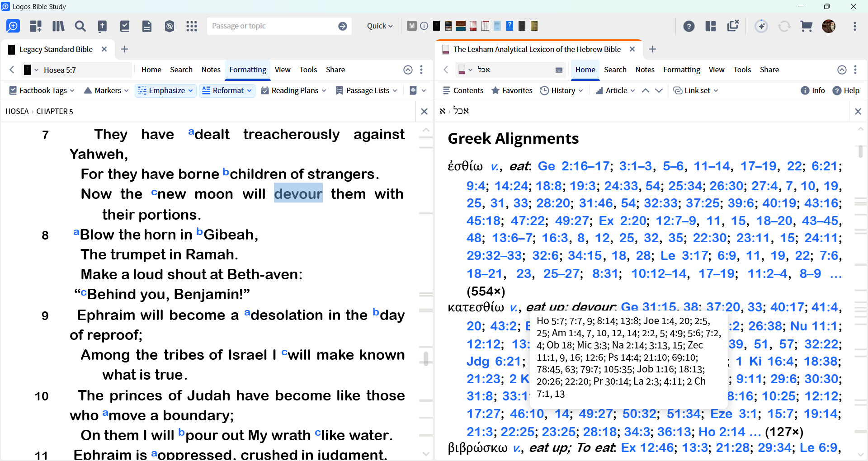Click the Lexham panel vertical scrollbar thumb
This screenshot has width=868, height=461.
(x=860, y=151)
